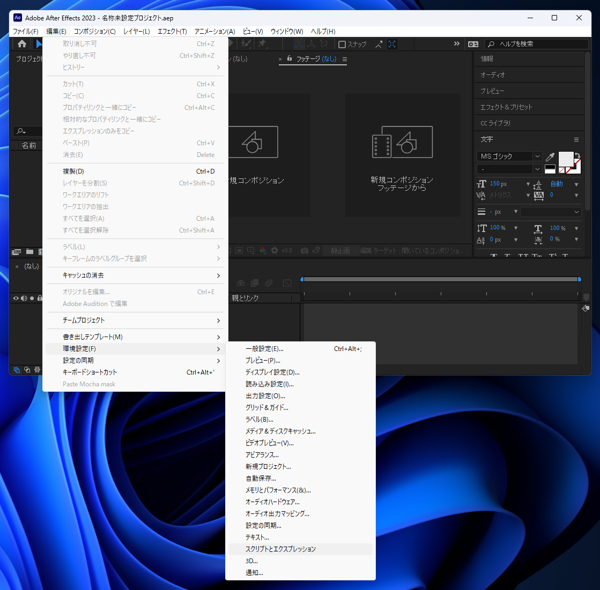The height and width of the screenshot is (590, 600).
Task: Click the horizontal scale T icon
Action: click(538, 228)
